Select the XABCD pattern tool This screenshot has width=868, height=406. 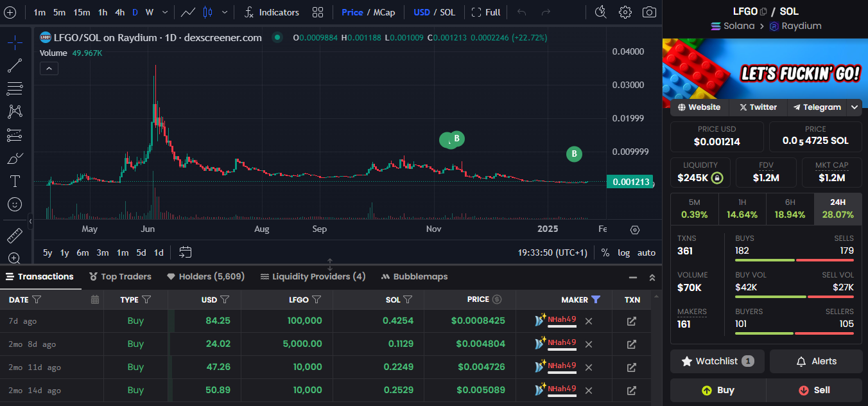[x=15, y=112]
